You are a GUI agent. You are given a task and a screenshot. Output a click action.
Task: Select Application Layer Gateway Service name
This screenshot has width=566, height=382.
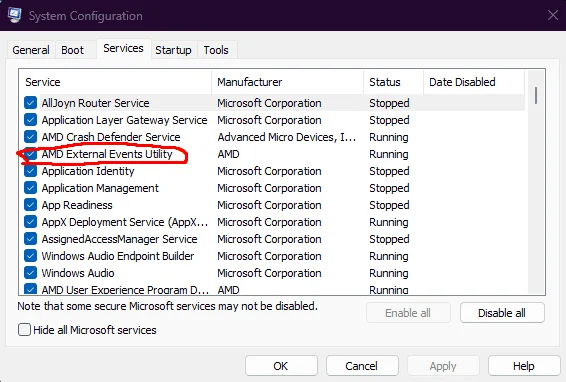125,120
